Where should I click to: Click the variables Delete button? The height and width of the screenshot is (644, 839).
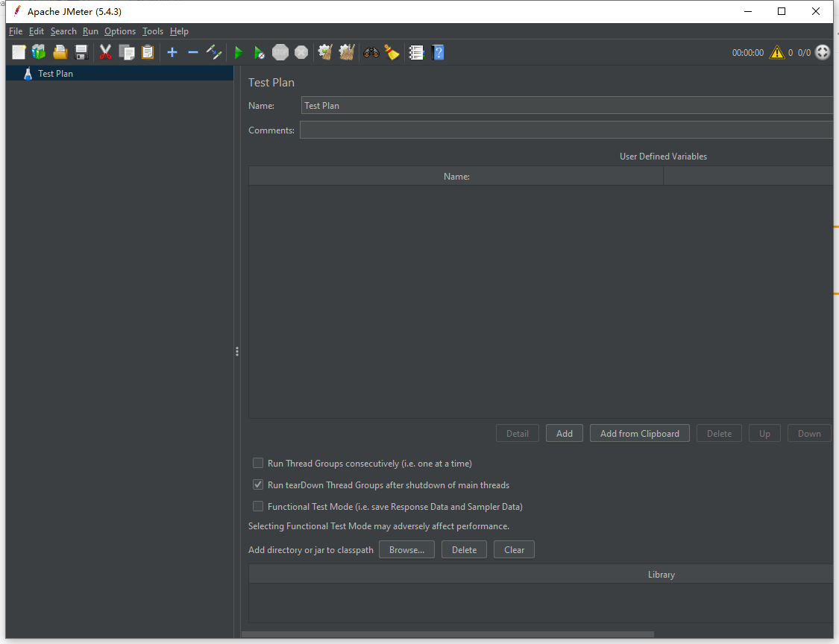coord(719,433)
